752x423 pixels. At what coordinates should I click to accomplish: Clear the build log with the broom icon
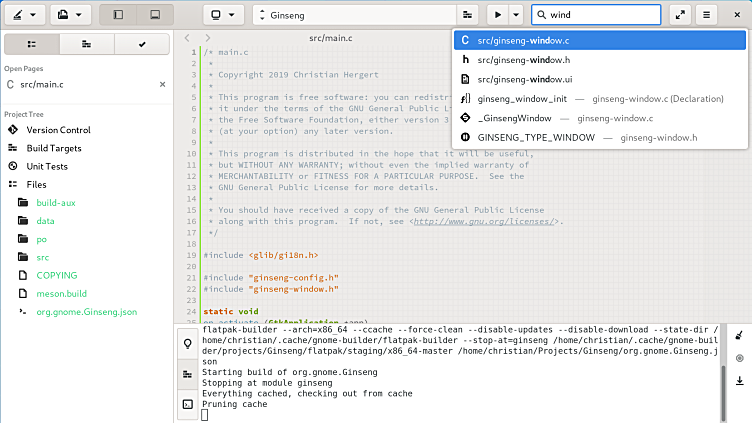pos(739,337)
